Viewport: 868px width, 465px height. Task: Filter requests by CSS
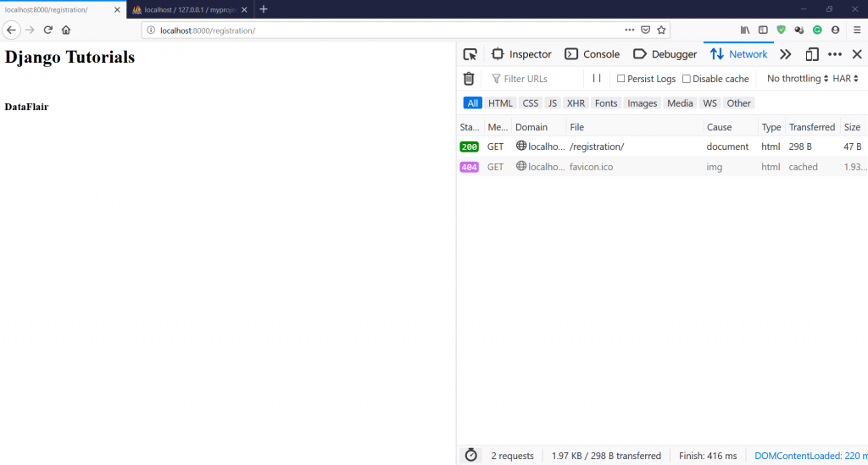coord(531,103)
